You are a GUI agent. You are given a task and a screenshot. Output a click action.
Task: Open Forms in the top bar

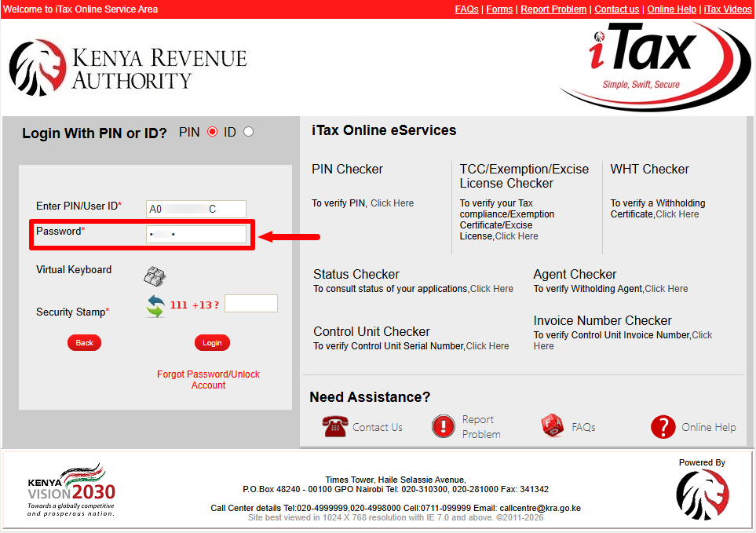click(499, 9)
